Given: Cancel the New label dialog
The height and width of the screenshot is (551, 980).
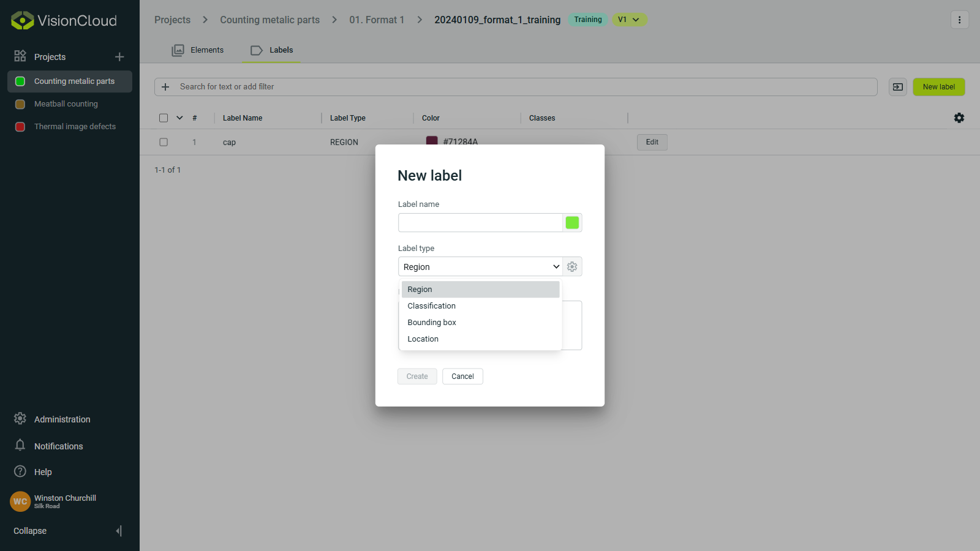Looking at the screenshot, I should coord(462,377).
